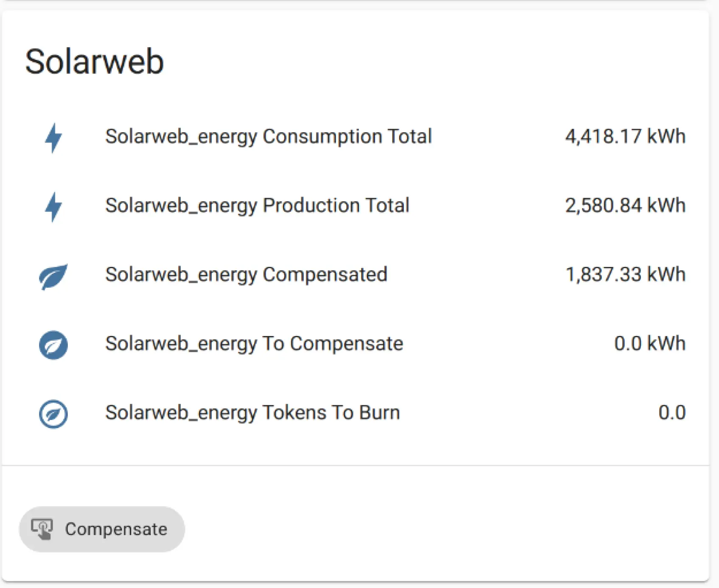Select the 2,580.84 kWh production value
719x588 pixels.
point(625,206)
